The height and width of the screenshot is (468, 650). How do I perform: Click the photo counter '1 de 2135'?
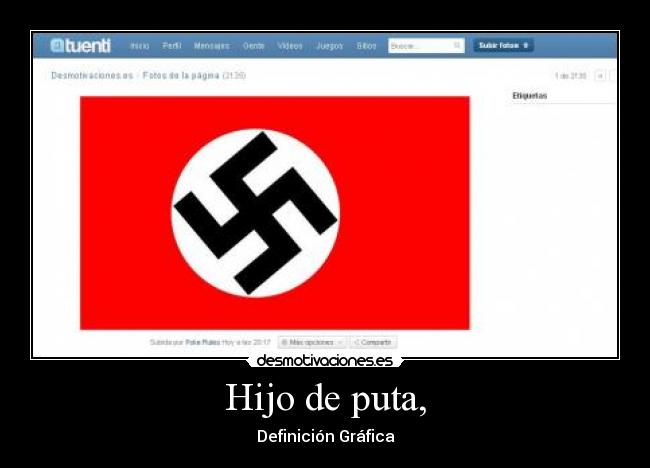tap(570, 76)
